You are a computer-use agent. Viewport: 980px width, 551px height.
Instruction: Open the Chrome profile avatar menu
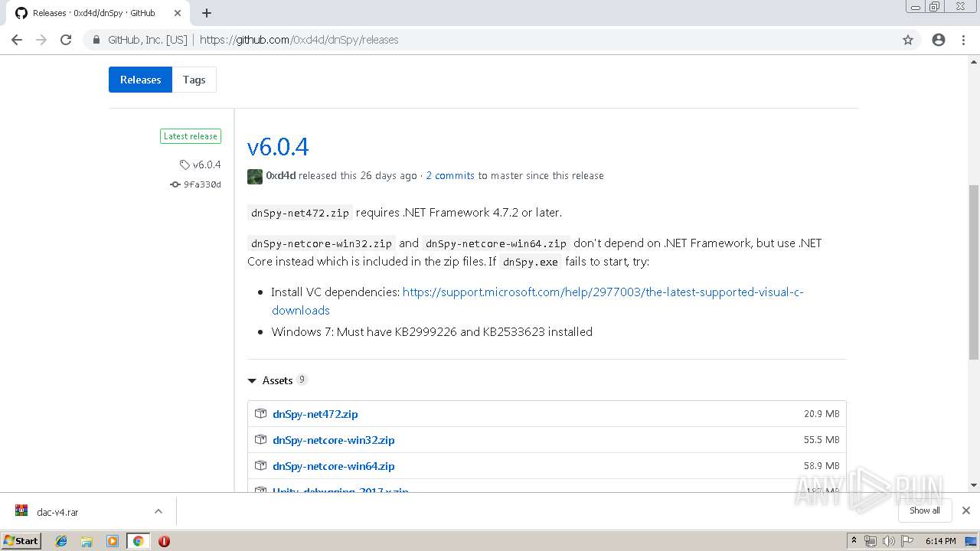[939, 40]
